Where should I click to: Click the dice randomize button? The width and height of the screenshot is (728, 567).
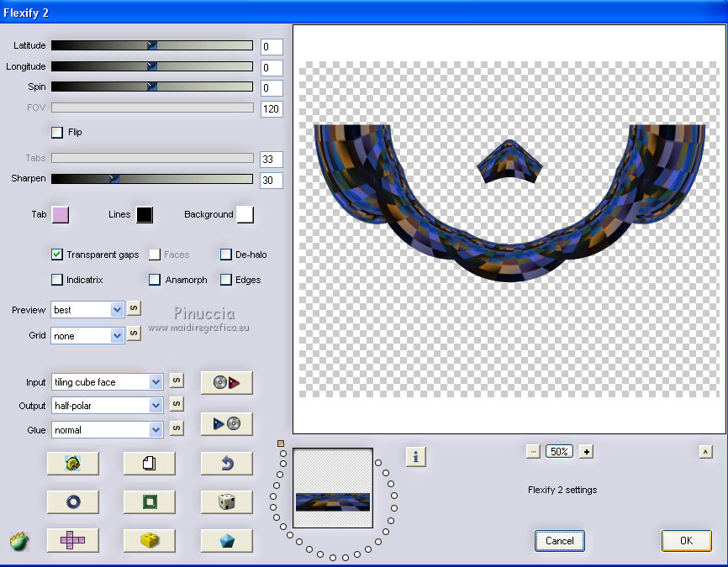[x=227, y=501]
